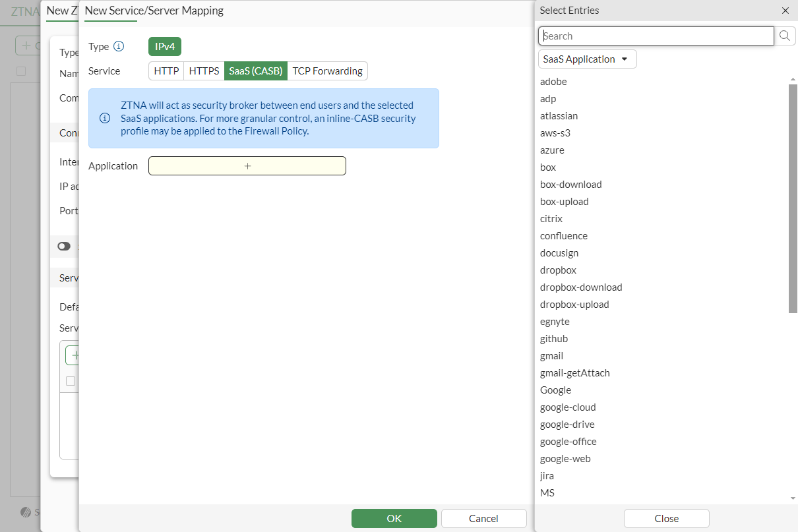Toggle the switch in background ZTNA dialog

tap(64, 246)
